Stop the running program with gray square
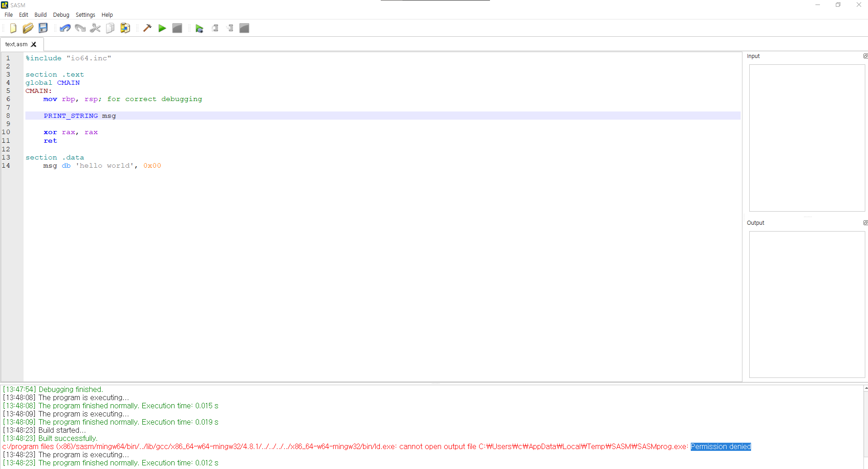 pos(177,28)
